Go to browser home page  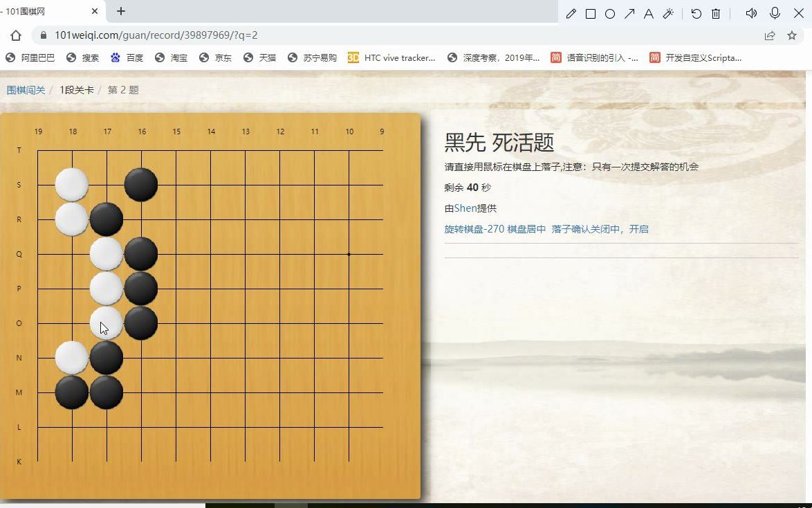15,35
